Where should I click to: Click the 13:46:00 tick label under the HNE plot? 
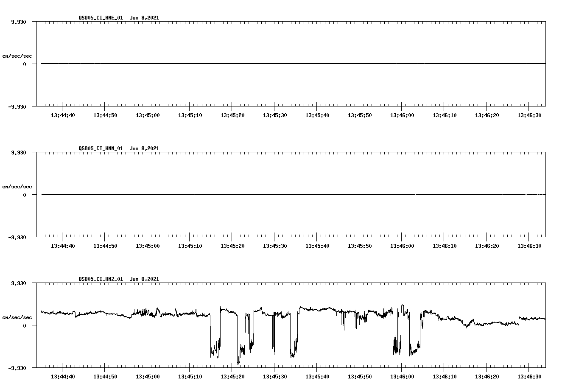tap(402, 115)
